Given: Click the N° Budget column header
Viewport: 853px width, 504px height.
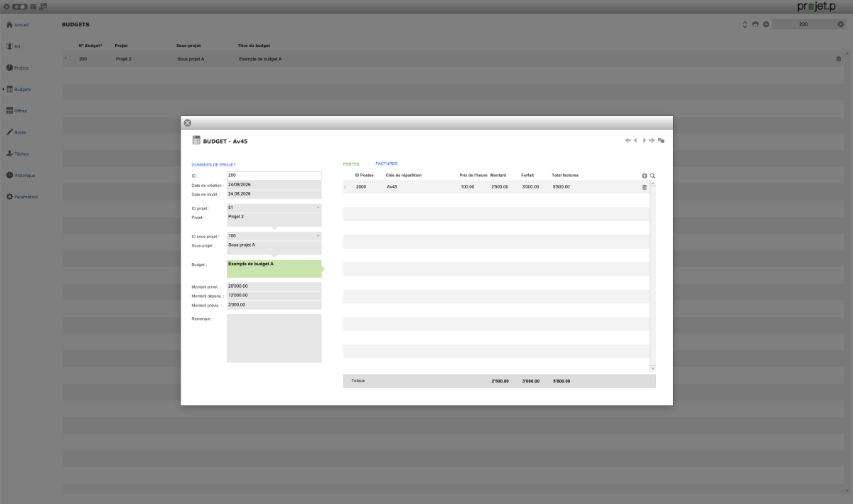Looking at the screenshot, I should tap(90, 45).
